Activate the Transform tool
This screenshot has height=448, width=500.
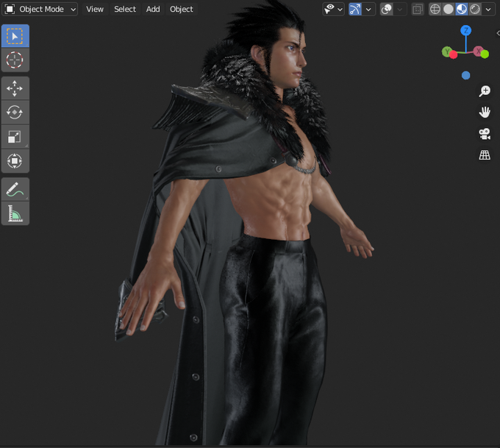tap(15, 161)
